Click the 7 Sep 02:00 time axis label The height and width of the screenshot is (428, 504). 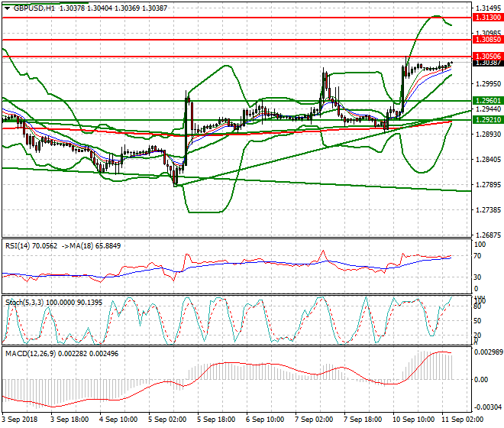pos(314,420)
